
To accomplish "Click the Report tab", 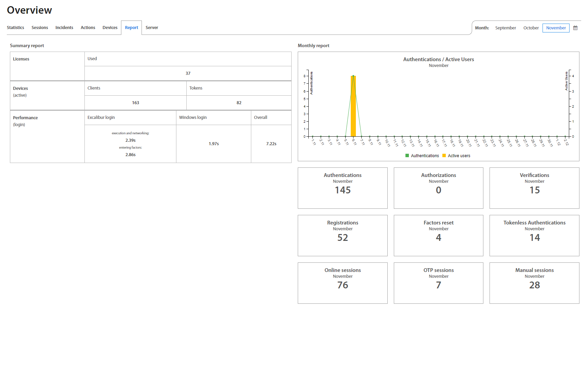I will 131,28.
